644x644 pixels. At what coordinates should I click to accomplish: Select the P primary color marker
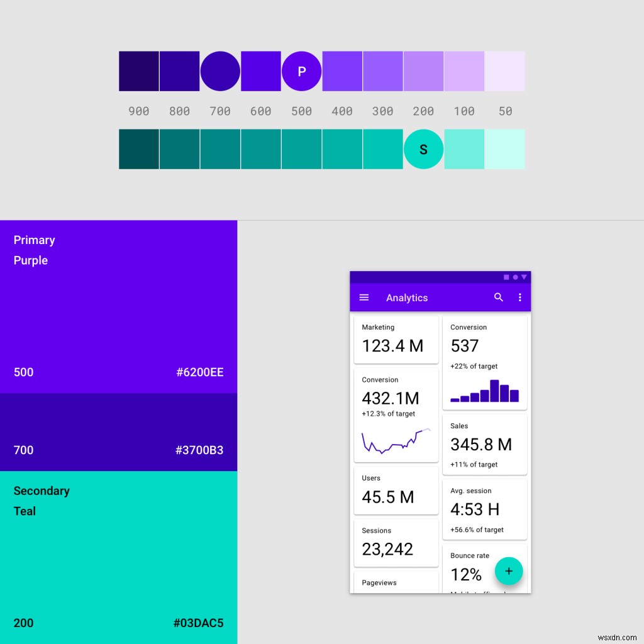pos(302,71)
